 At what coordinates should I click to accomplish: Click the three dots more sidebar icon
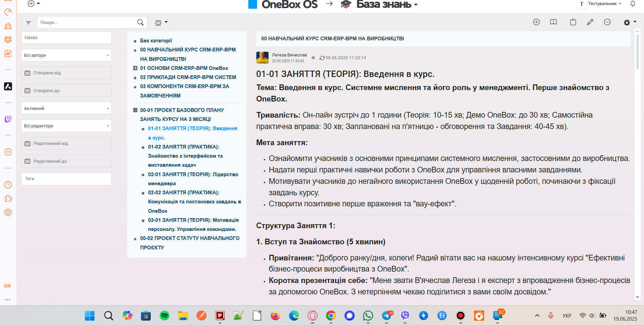point(7,299)
